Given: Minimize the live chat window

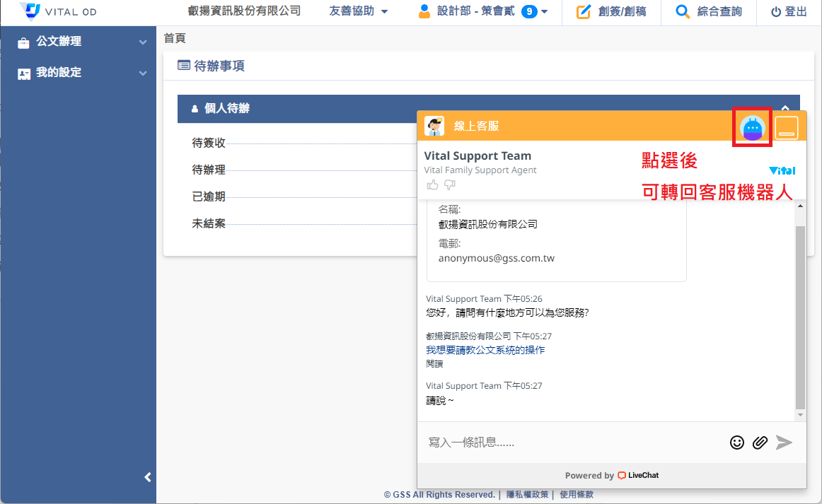Looking at the screenshot, I should [x=787, y=128].
